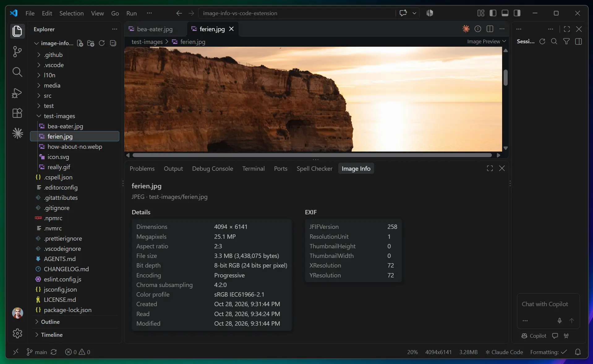Open Run and Debug view

pyautogui.click(x=17, y=93)
